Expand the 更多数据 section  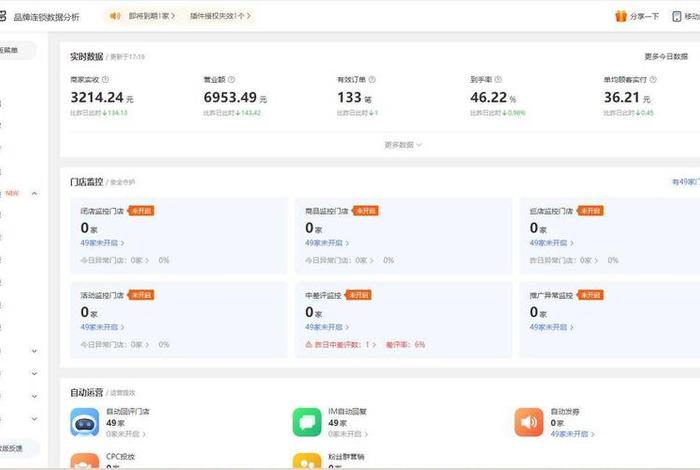coord(403,145)
